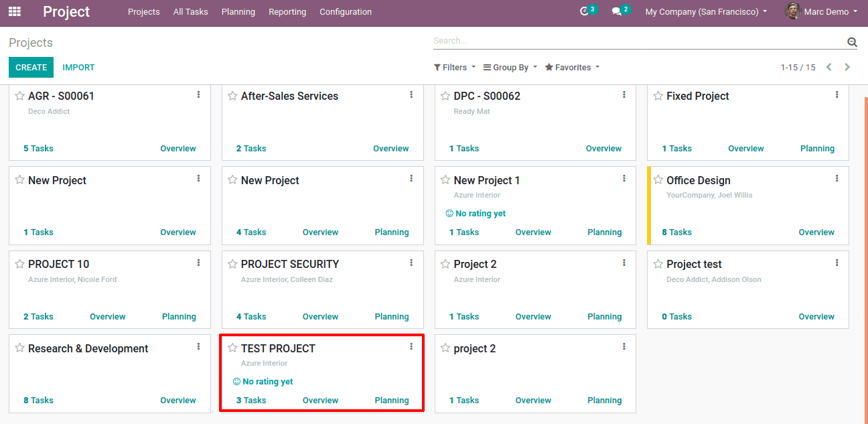The width and height of the screenshot is (868, 424).
Task: Open My Company (San Francisco) switcher
Action: click(x=706, y=11)
